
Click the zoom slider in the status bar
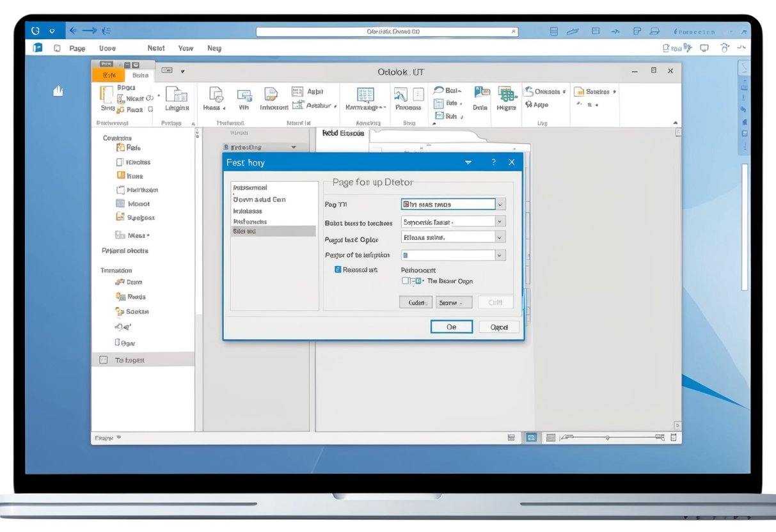coord(608,438)
